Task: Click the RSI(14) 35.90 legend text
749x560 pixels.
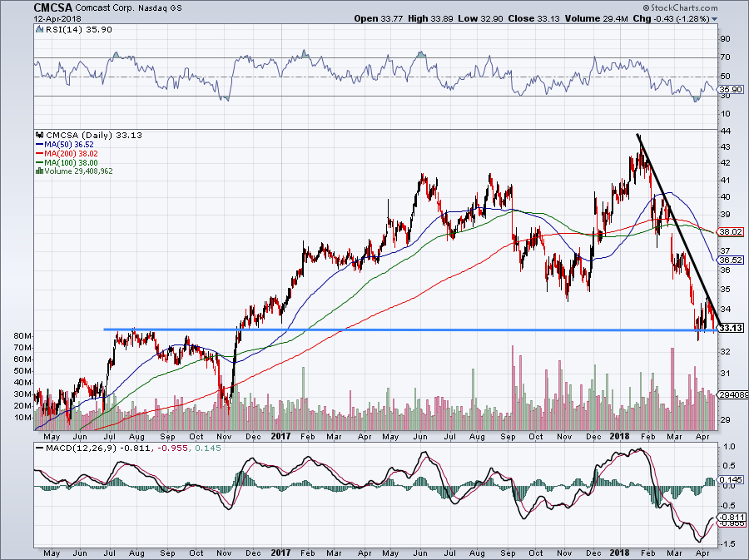Action: 78,30
